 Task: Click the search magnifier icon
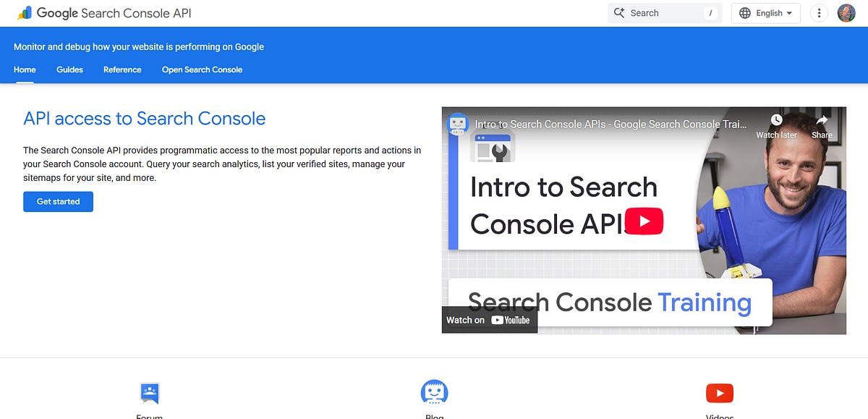[x=618, y=12]
